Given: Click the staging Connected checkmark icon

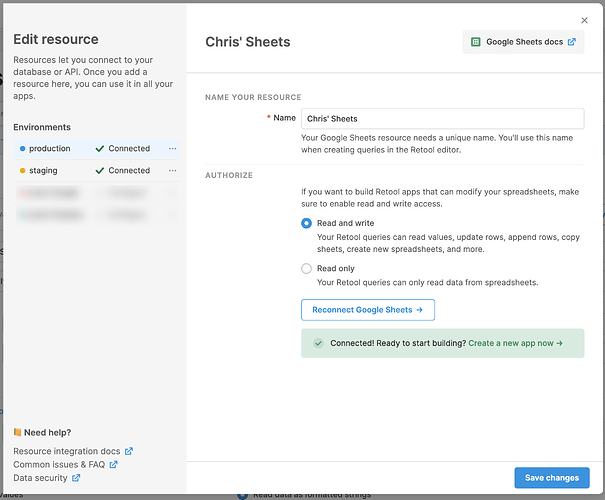Looking at the screenshot, I should 100,171.
